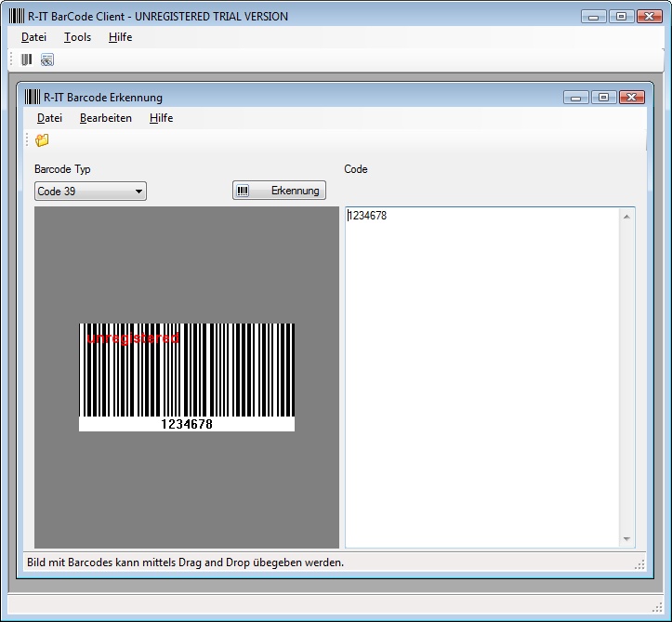This screenshot has height=622, width=672.
Task: Click the R-IT BarCode Client title bar icon
Action: (x=17, y=16)
